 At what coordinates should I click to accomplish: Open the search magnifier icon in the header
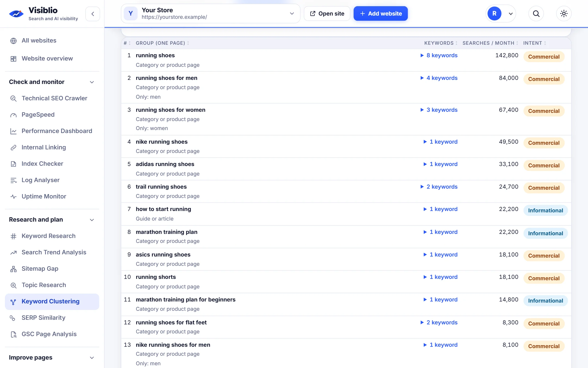point(536,14)
